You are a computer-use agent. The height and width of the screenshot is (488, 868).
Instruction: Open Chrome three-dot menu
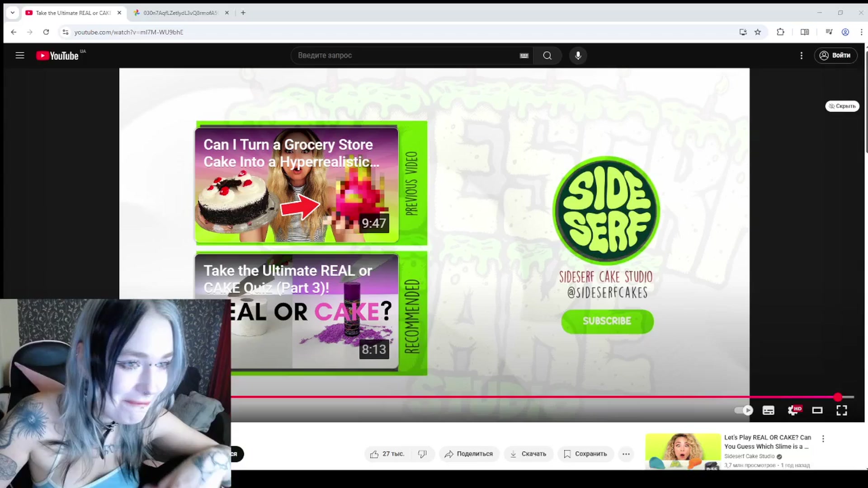pos(861,32)
